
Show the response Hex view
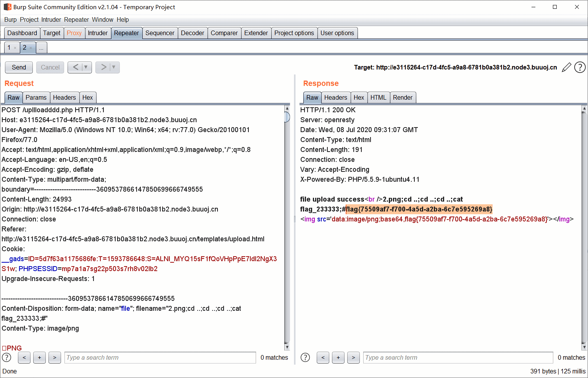tap(359, 97)
